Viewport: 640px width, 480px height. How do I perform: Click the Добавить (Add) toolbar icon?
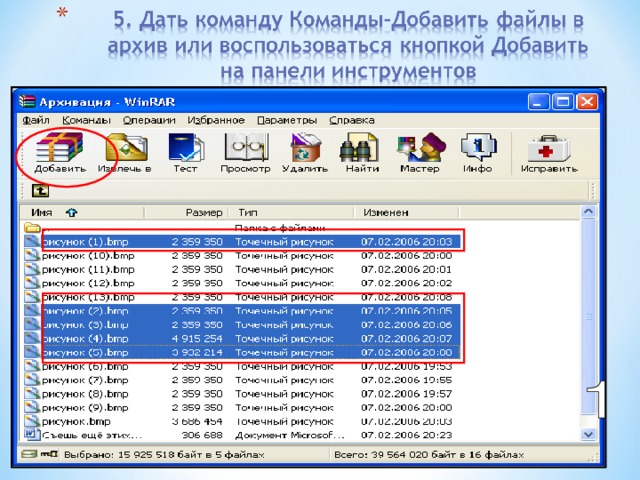tap(60, 152)
